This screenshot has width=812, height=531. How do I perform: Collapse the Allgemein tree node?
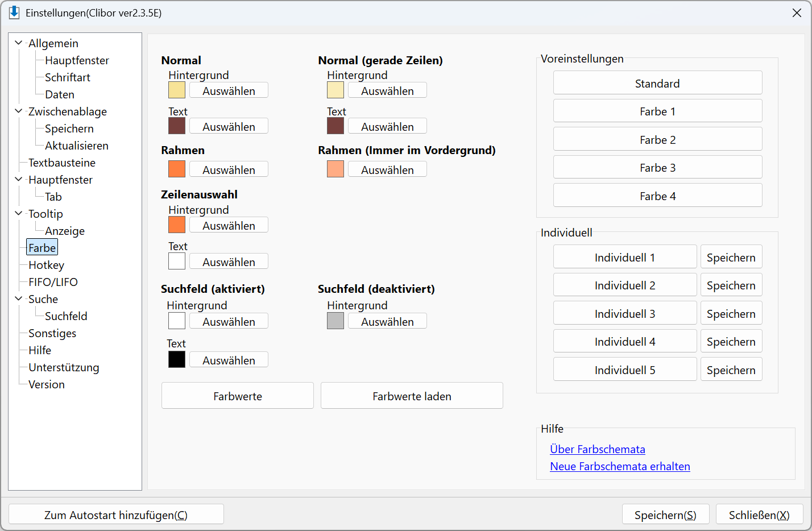[19, 43]
